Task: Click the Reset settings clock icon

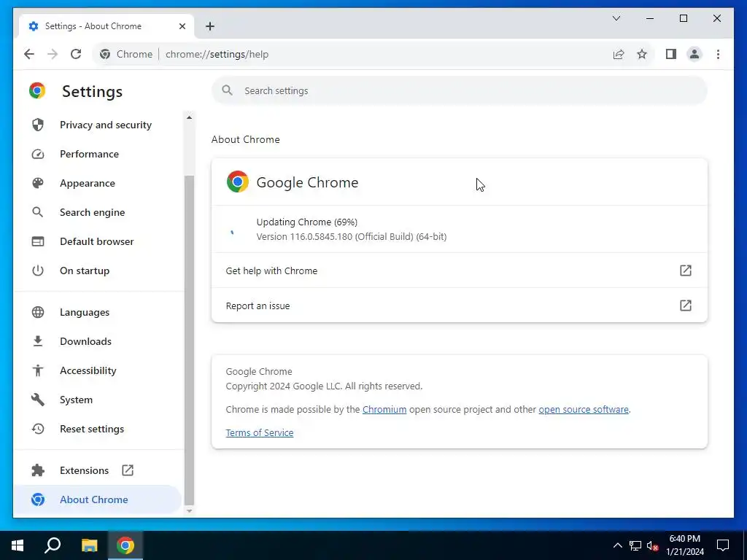Action: pos(38,429)
